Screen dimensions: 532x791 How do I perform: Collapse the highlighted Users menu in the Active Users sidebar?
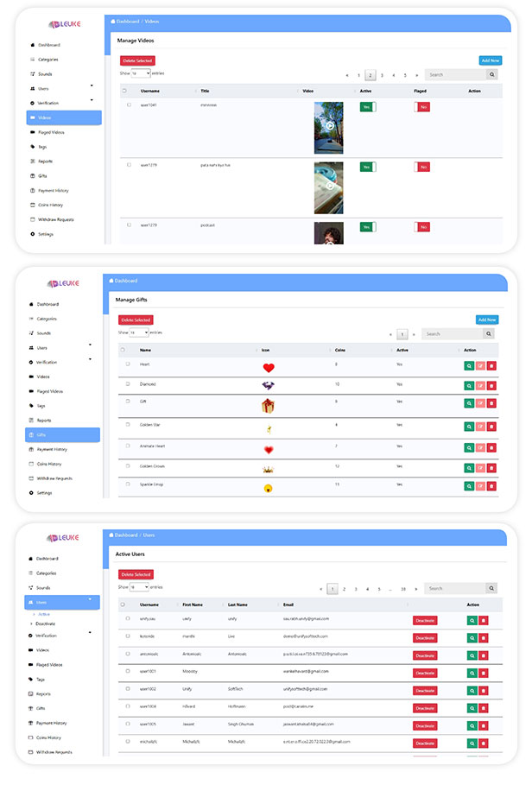[90, 601]
